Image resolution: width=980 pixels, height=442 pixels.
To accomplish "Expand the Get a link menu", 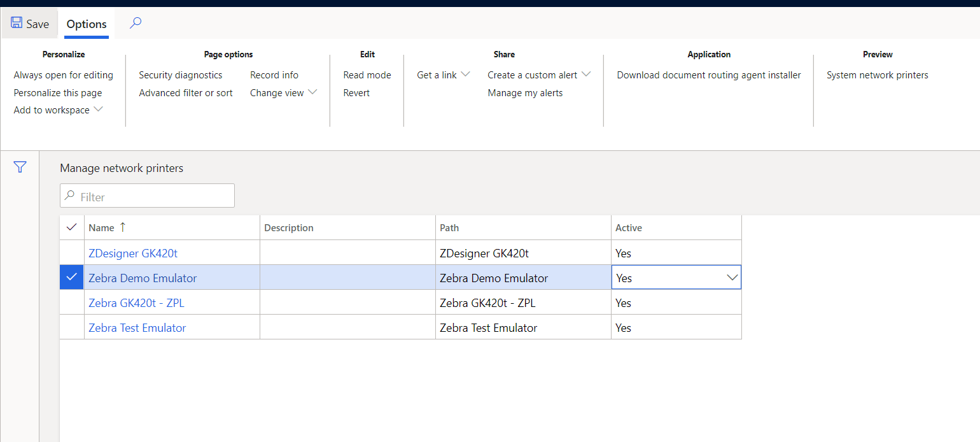I will 465,75.
